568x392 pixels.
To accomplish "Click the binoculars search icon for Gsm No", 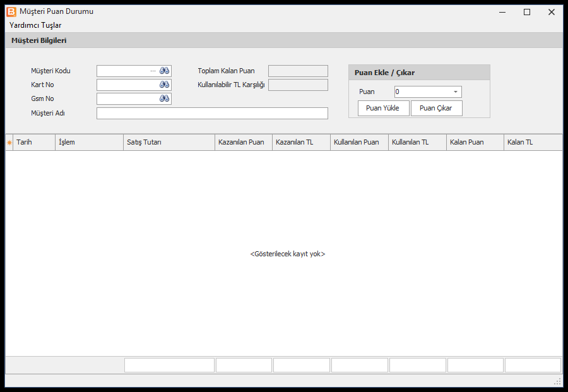I will (165, 98).
